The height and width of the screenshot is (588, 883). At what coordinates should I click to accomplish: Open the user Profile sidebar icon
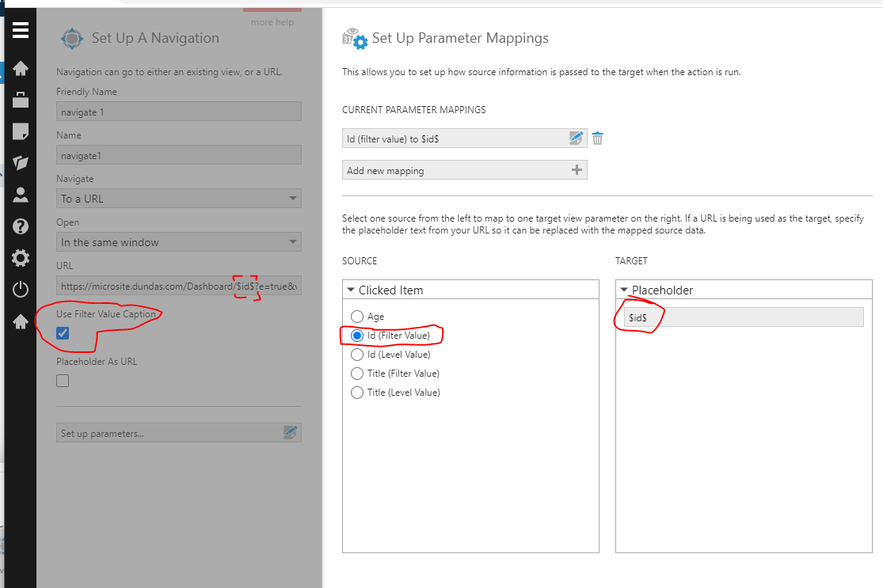pos(21,195)
